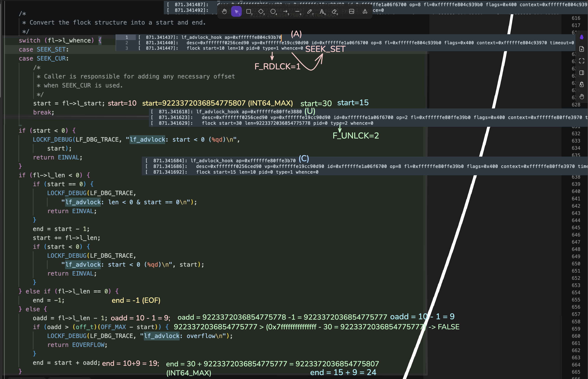This screenshot has width=588, height=379.
Task: Click 'return EOVERFLOW;' in the code
Action: point(78,345)
